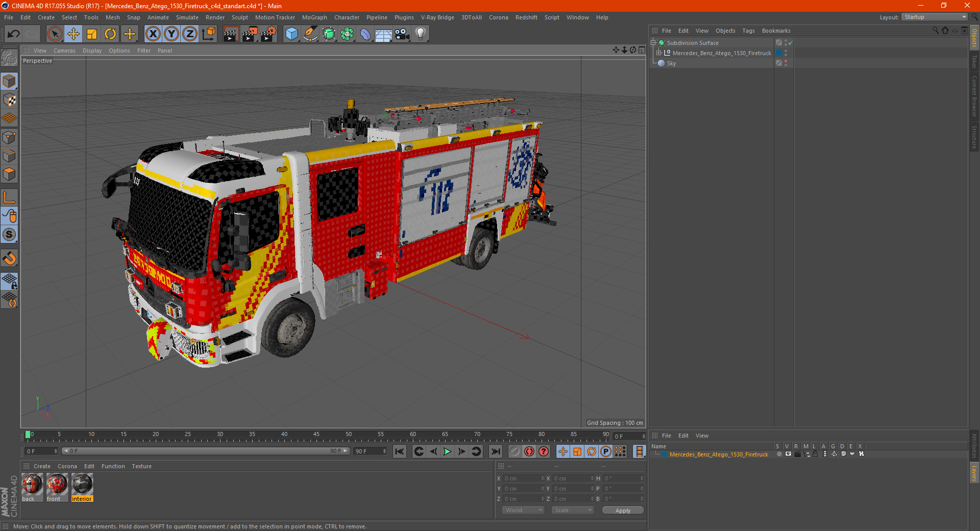980x531 pixels.
Task: Toggle Y axis lock
Action: [x=171, y=34]
